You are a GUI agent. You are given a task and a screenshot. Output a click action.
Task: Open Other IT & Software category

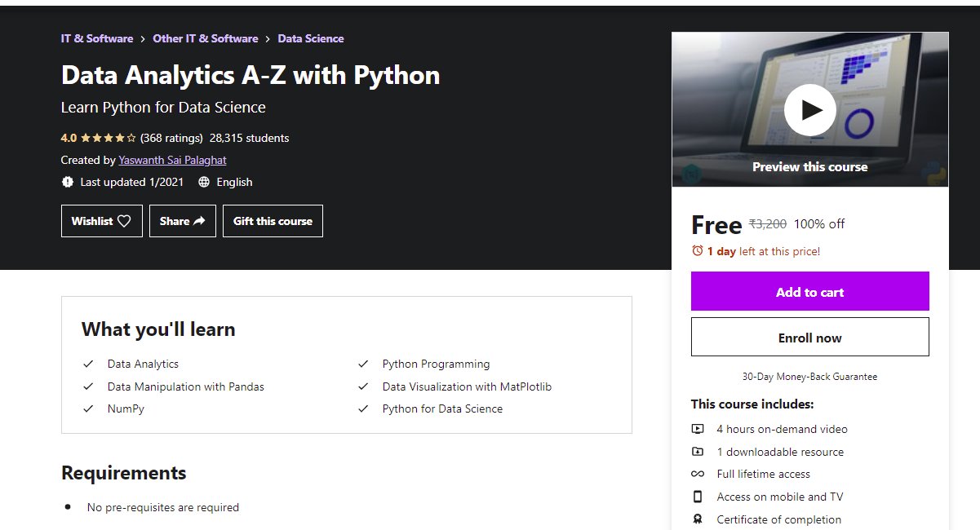pyautogui.click(x=205, y=38)
